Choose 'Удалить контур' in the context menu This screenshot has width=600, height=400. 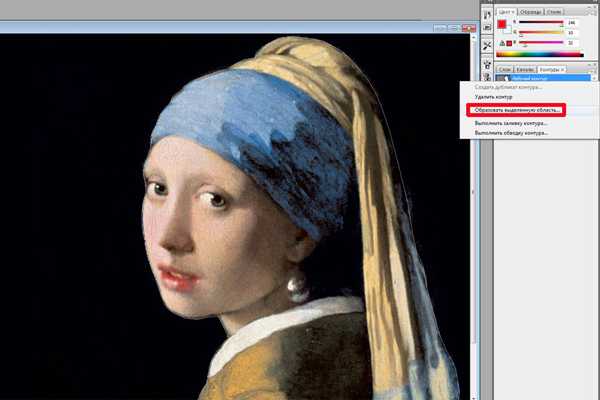point(493,97)
